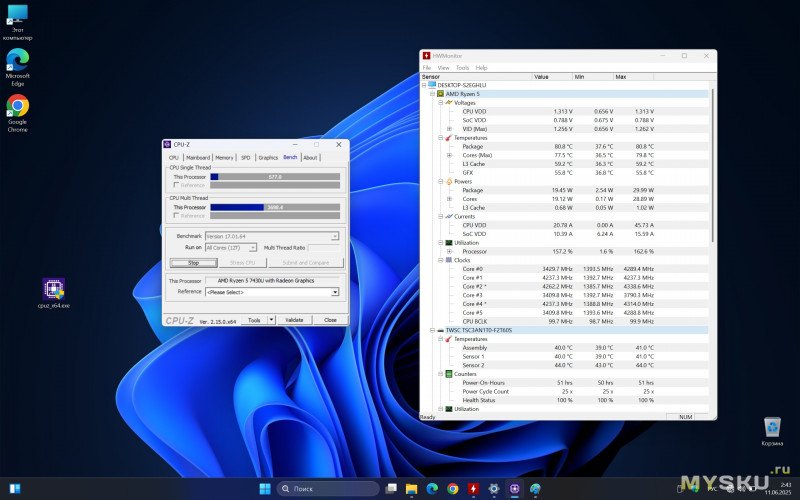Enable Reference checkbox under CPU Single Thread
800x500 pixels.
(x=177, y=185)
